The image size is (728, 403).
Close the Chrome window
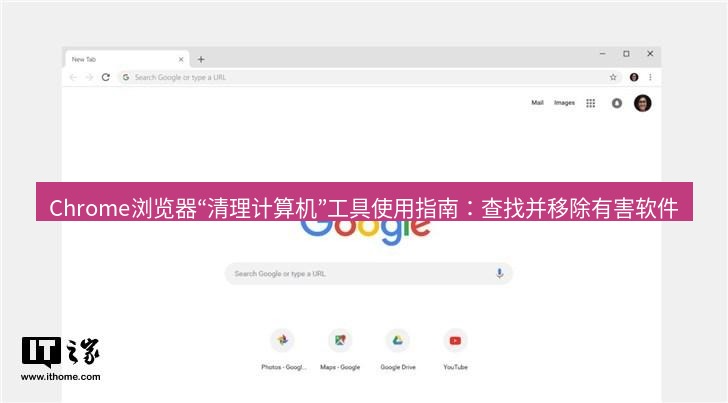(x=650, y=54)
